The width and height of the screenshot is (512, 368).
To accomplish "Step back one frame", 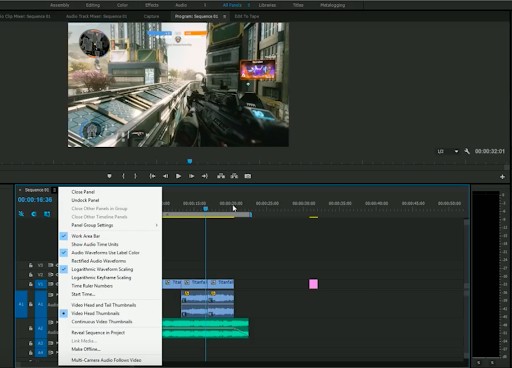I will 165,176.
